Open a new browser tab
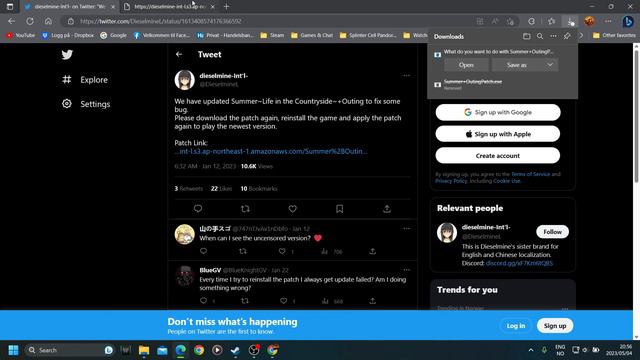Screen dimensions: 640x360 click(x=226, y=7)
